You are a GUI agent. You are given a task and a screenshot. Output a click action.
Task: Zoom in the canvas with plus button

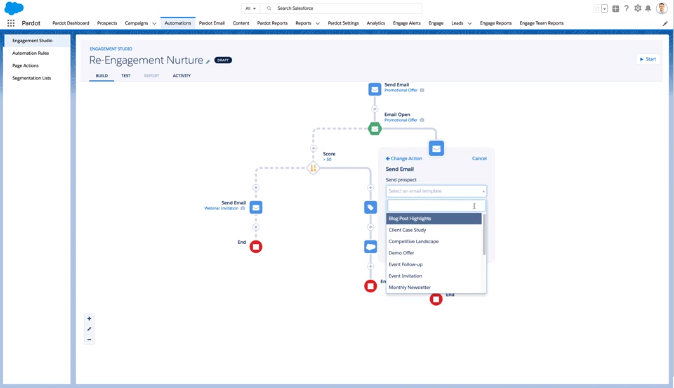point(89,319)
